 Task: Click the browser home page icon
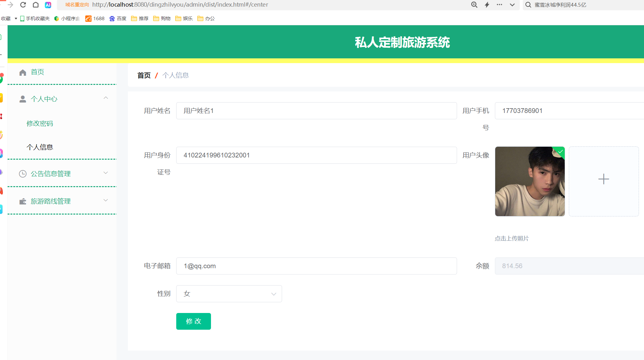[x=36, y=5]
